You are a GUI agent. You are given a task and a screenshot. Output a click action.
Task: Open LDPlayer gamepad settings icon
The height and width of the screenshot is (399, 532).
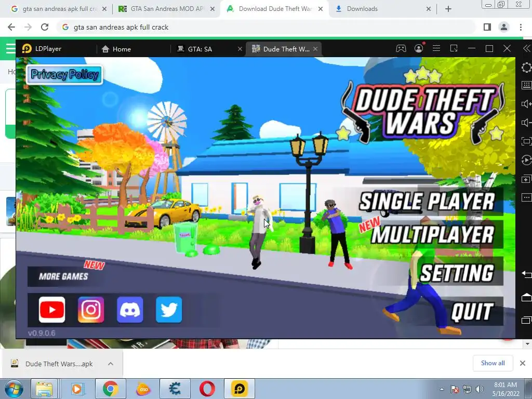tap(401, 48)
